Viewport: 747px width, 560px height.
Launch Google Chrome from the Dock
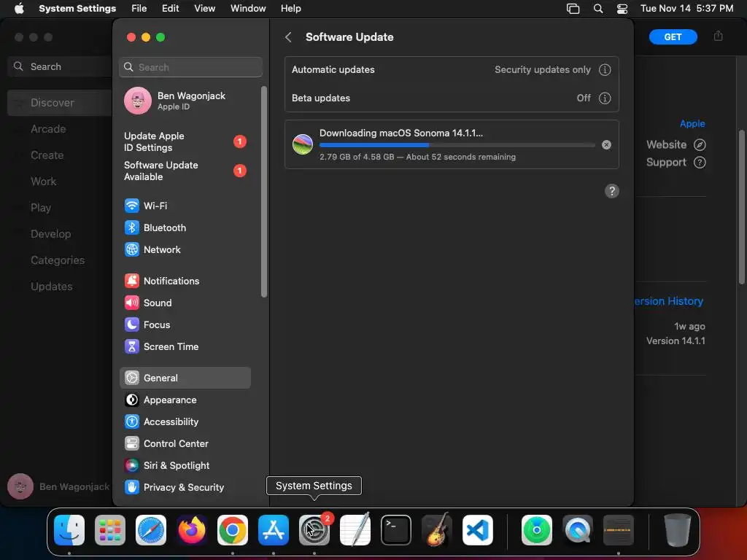[x=233, y=530]
